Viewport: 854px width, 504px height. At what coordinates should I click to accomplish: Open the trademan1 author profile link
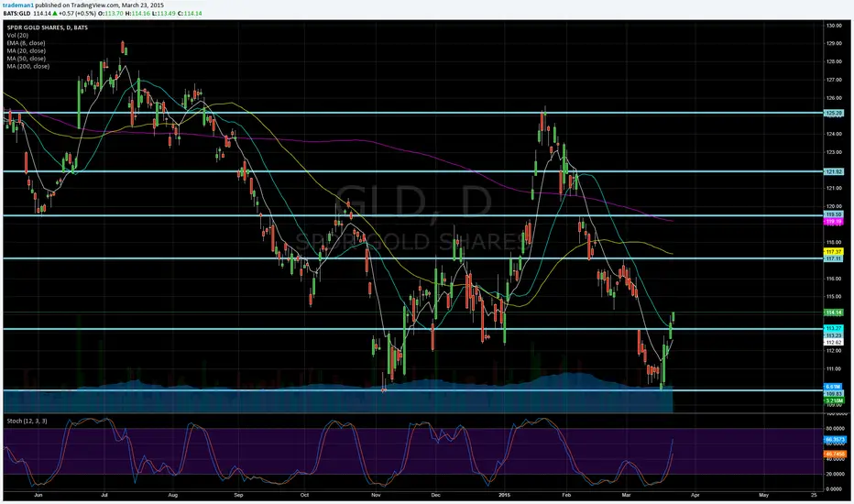click(x=18, y=5)
